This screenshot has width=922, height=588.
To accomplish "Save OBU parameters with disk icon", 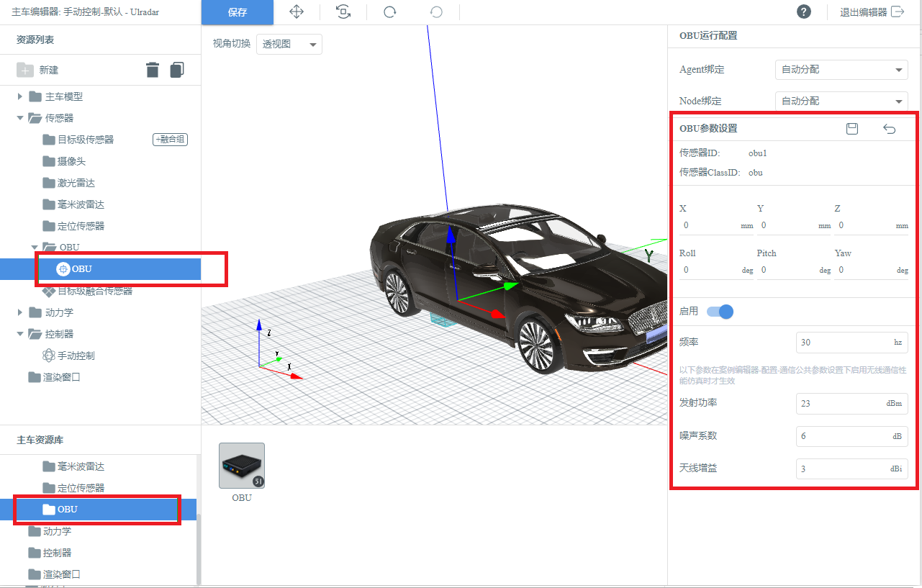I will [x=852, y=129].
